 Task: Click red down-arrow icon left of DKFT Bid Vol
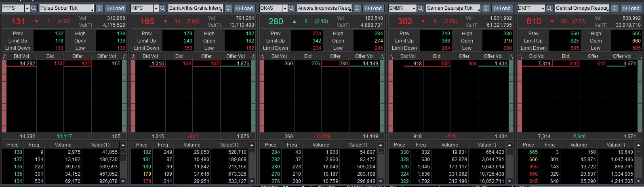pyautogui.click(x=520, y=57)
